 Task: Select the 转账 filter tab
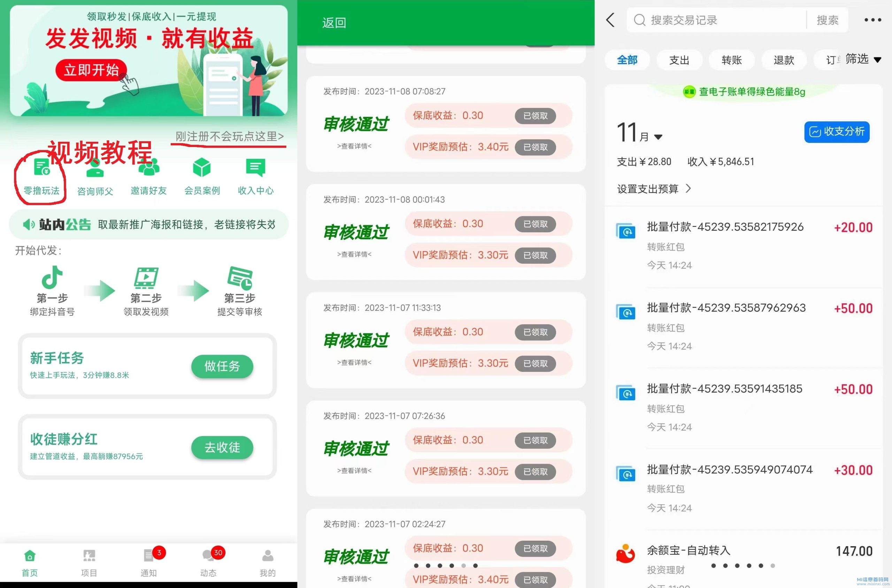click(x=731, y=60)
